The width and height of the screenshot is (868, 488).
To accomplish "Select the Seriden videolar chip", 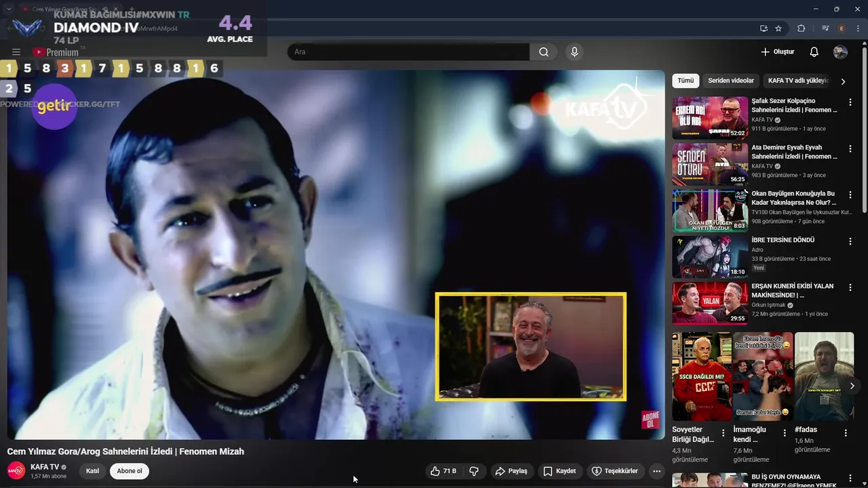I will click(731, 81).
